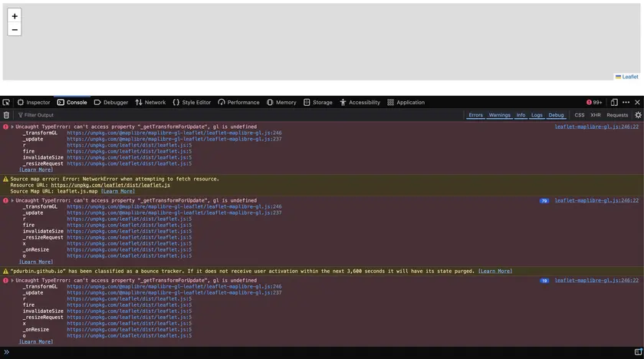Open the Performance tab
The height and width of the screenshot is (359, 644).
point(239,102)
